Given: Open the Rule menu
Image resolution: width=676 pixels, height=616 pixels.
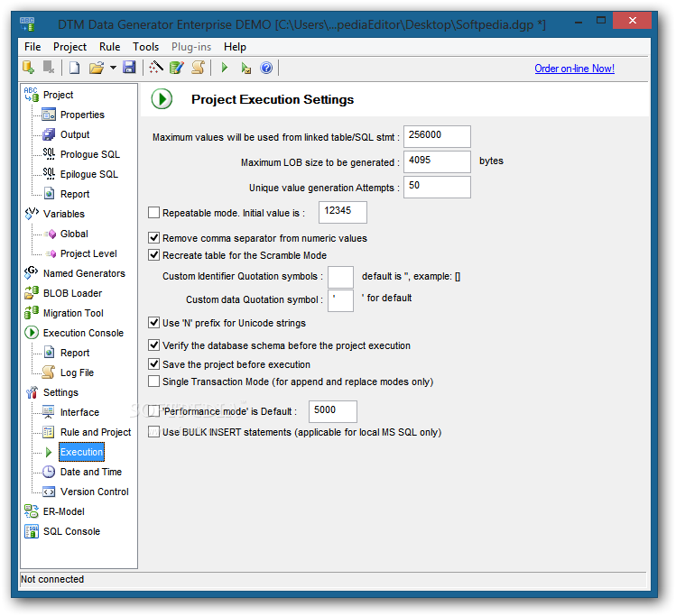Looking at the screenshot, I should pos(109,47).
